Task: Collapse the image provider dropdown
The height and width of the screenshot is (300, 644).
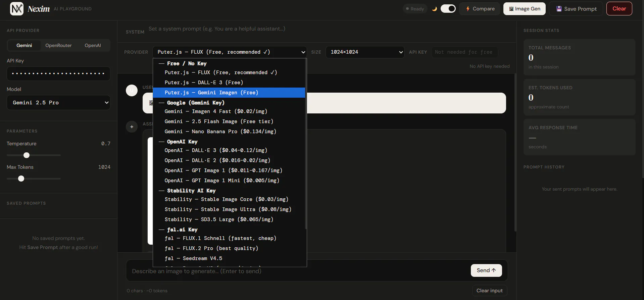Action: [230, 52]
